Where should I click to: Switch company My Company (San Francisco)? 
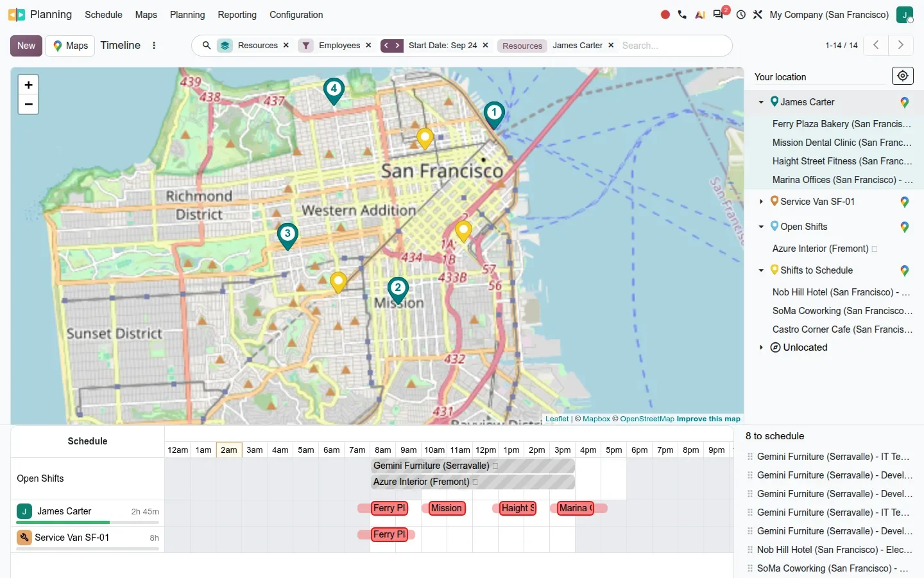[x=829, y=15]
